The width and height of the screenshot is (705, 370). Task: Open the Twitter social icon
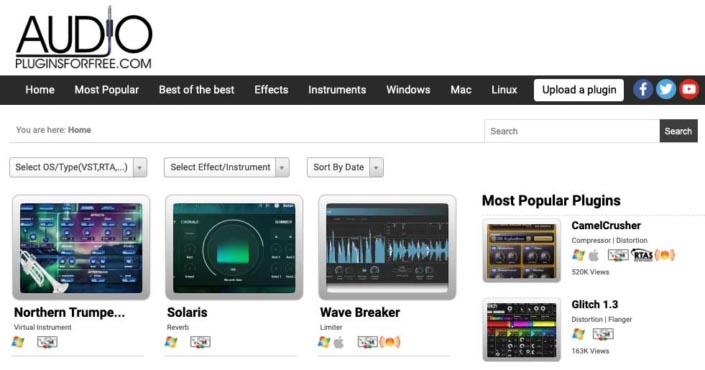(x=666, y=89)
